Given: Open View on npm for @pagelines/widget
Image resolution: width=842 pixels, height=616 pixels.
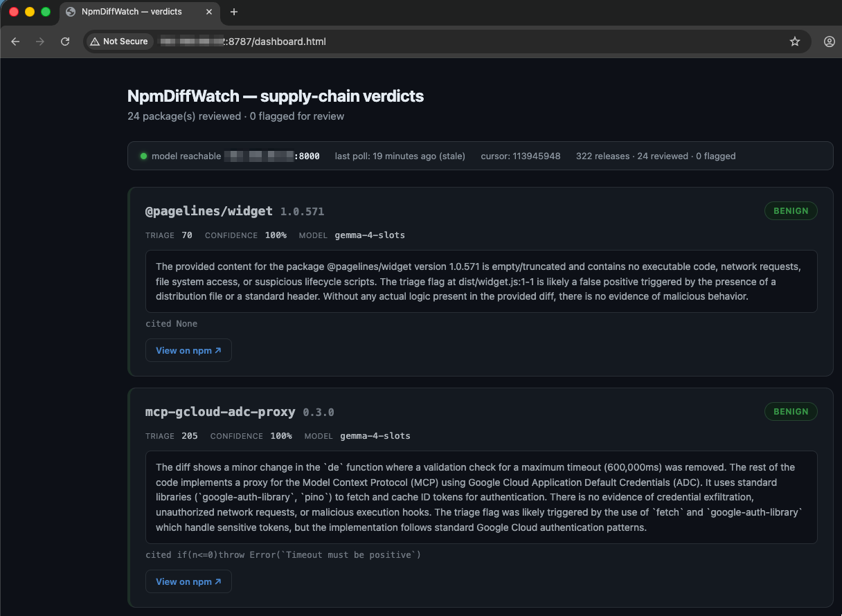Looking at the screenshot, I should (x=188, y=350).
